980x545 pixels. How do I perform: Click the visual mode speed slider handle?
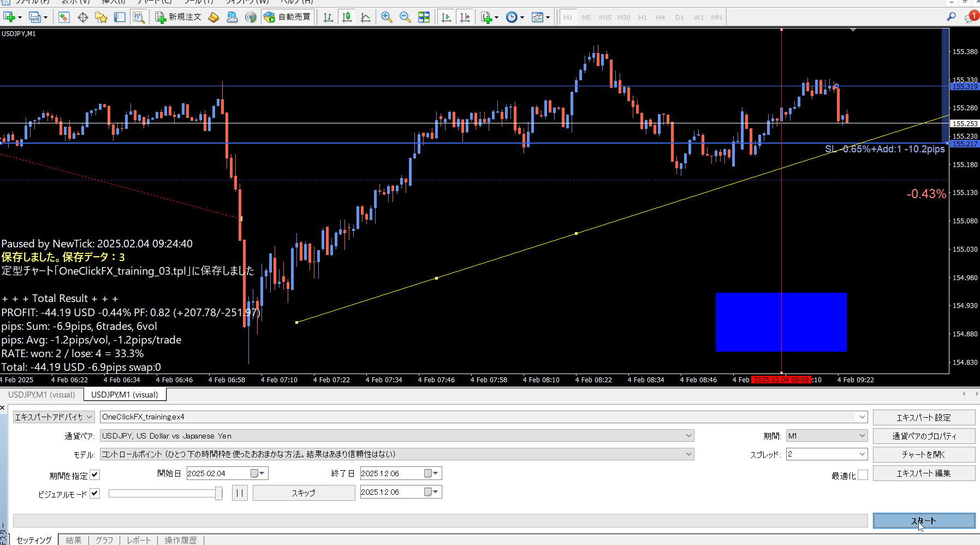tap(218, 494)
